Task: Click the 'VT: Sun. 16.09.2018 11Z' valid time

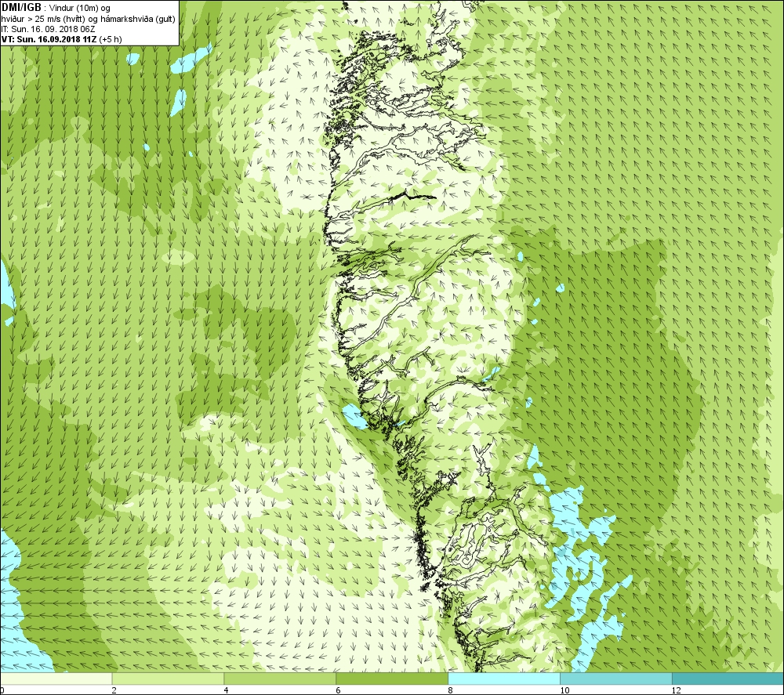Action: (49, 39)
